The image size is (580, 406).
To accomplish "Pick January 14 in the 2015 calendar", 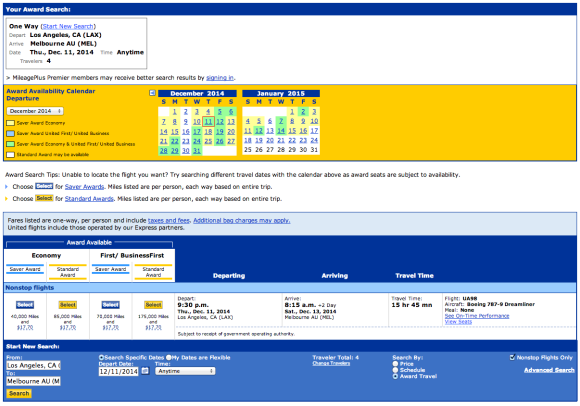I will (281, 131).
